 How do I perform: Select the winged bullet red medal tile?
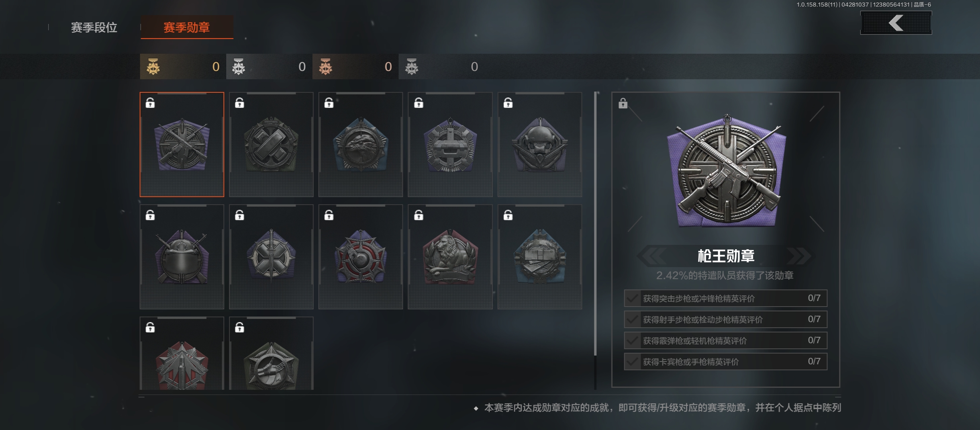(x=182, y=353)
